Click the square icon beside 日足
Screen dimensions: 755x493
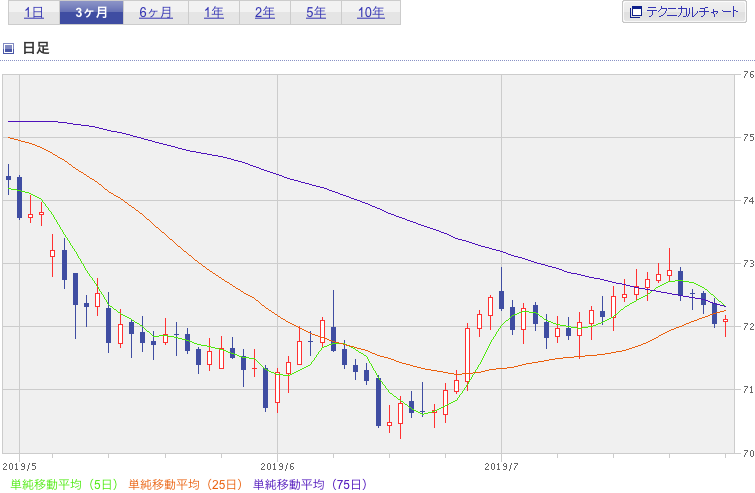coord(9,48)
